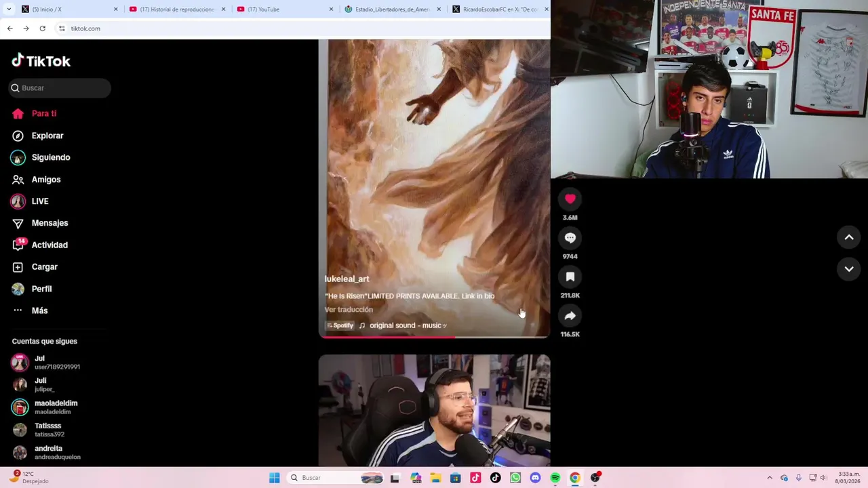Screen dimensions: 868x488
Task: Open the Amigos section
Action: pyautogui.click(x=37, y=180)
